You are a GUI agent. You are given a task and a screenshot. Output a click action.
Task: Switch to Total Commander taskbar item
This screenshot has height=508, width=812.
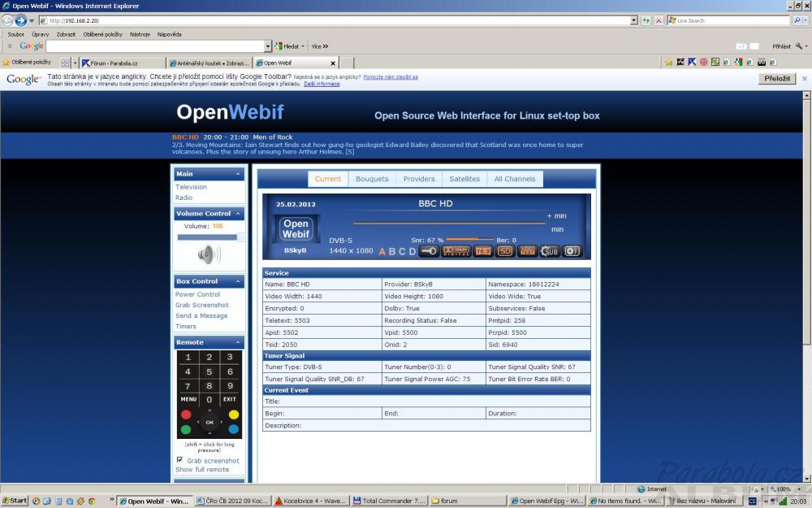(390, 501)
